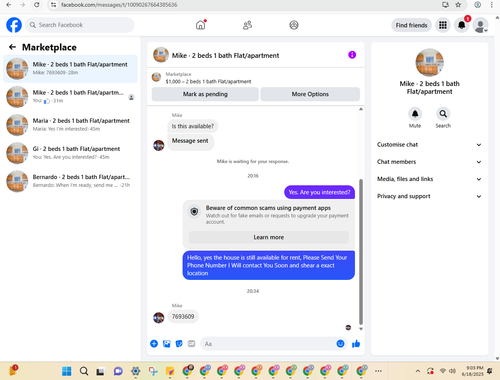The width and height of the screenshot is (500, 380).
Task: Open the Friends icon in top navigation
Action: coord(247,25)
